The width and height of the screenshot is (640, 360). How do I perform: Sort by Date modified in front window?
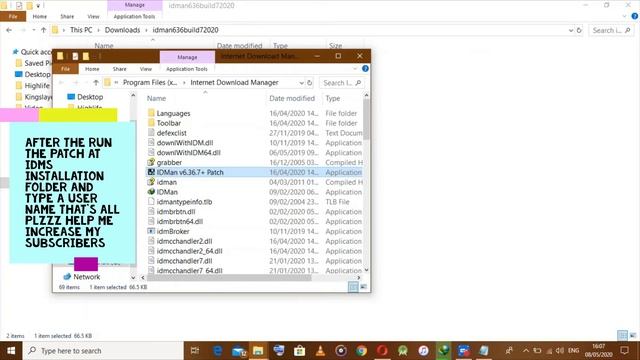292,98
